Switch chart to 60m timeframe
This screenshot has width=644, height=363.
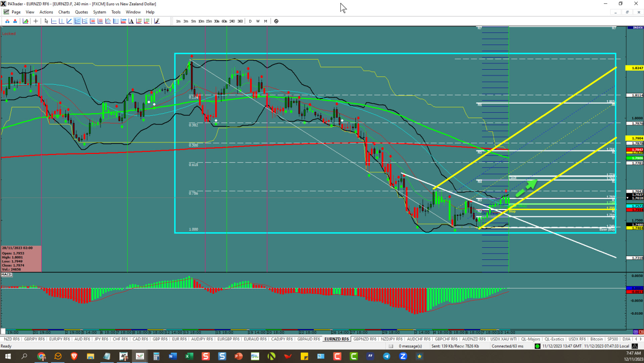click(x=224, y=21)
